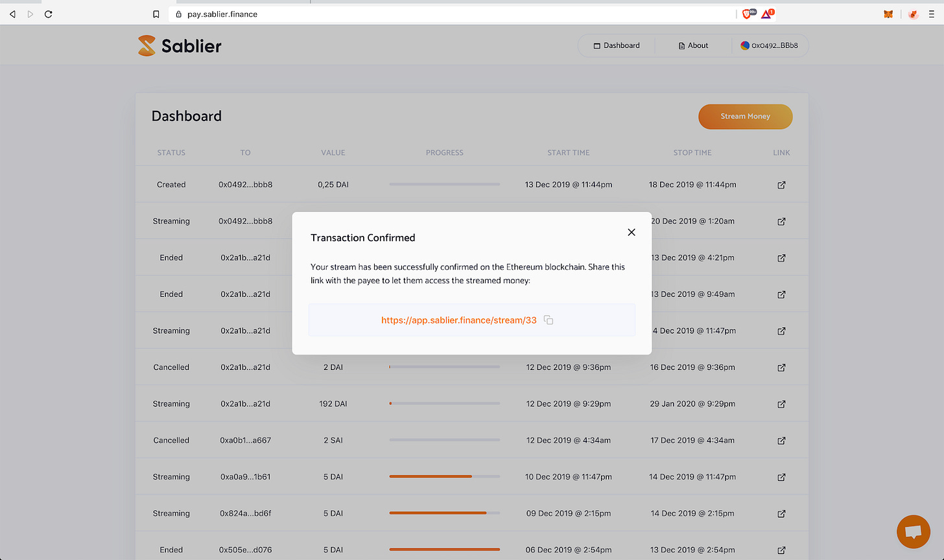Open the About page
The height and width of the screenshot is (560, 944).
tap(693, 45)
